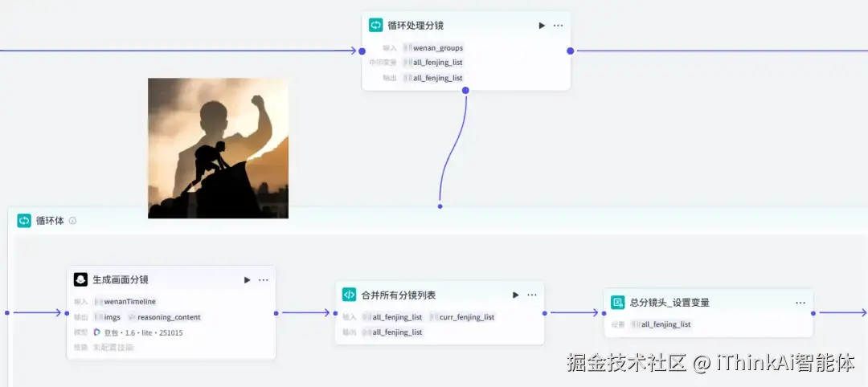
Task: Run the 生成画面分镜 node with play button
Action: [x=247, y=279]
